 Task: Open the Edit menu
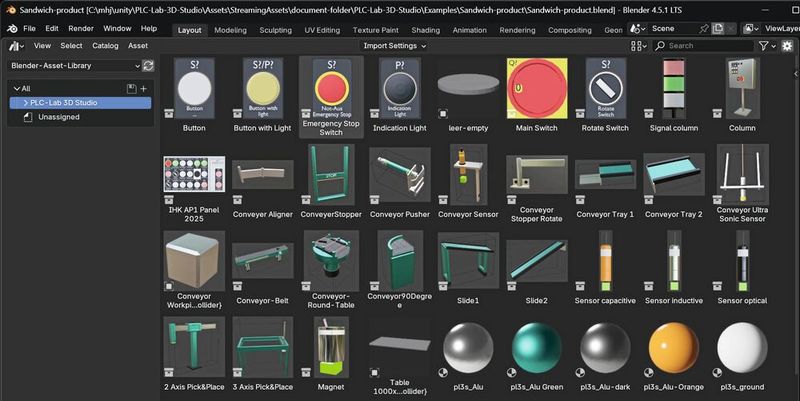point(52,29)
